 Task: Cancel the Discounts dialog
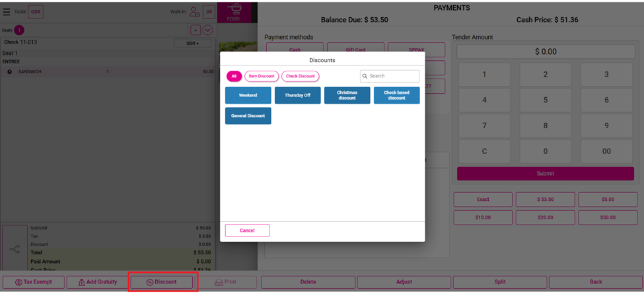click(247, 231)
